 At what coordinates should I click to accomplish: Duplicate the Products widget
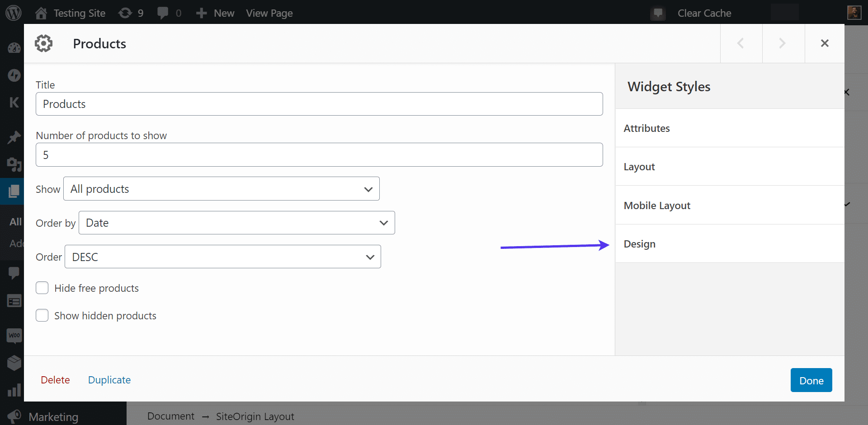(109, 380)
